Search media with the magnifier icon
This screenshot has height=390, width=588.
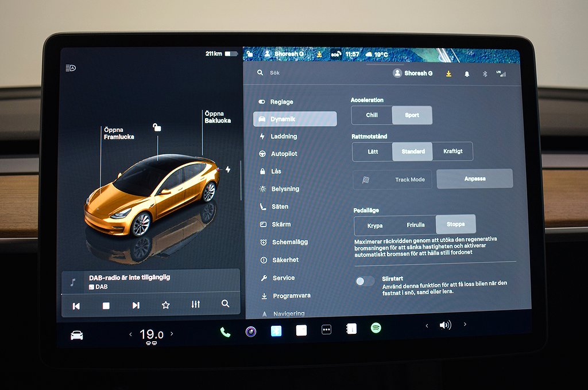click(x=225, y=304)
